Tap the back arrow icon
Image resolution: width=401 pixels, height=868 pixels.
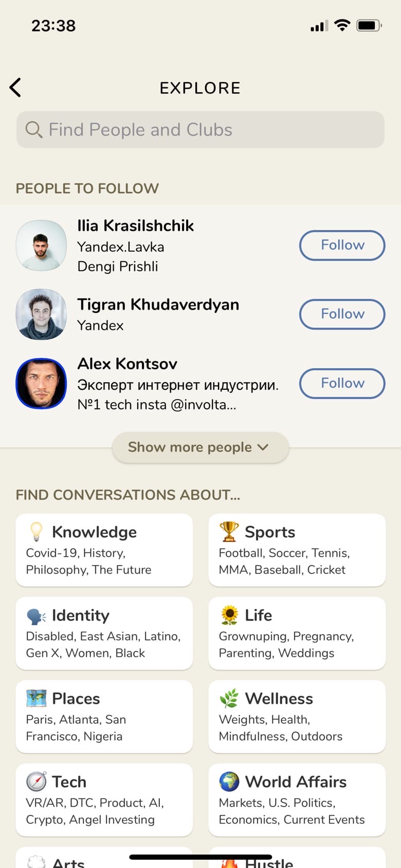[x=16, y=87]
